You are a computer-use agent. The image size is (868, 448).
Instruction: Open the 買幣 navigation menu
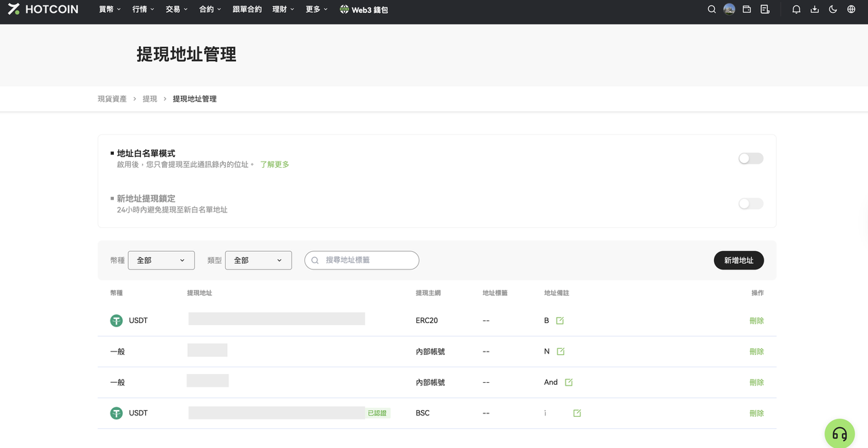click(109, 10)
